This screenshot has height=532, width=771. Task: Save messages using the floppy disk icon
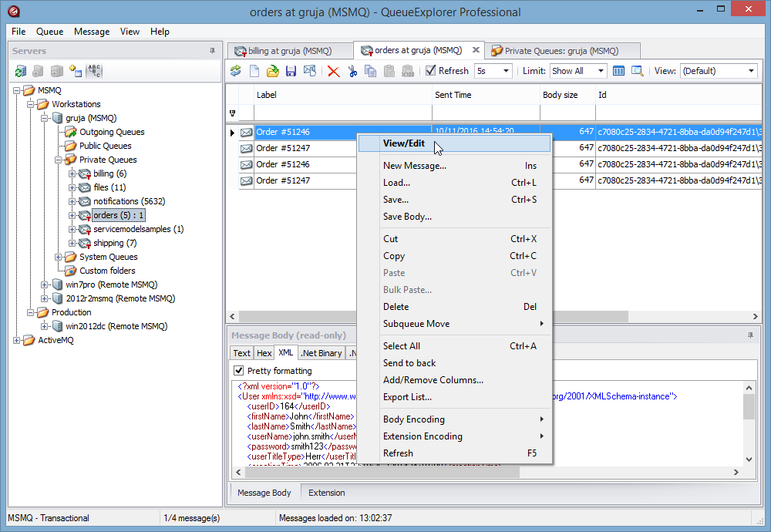(x=291, y=70)
